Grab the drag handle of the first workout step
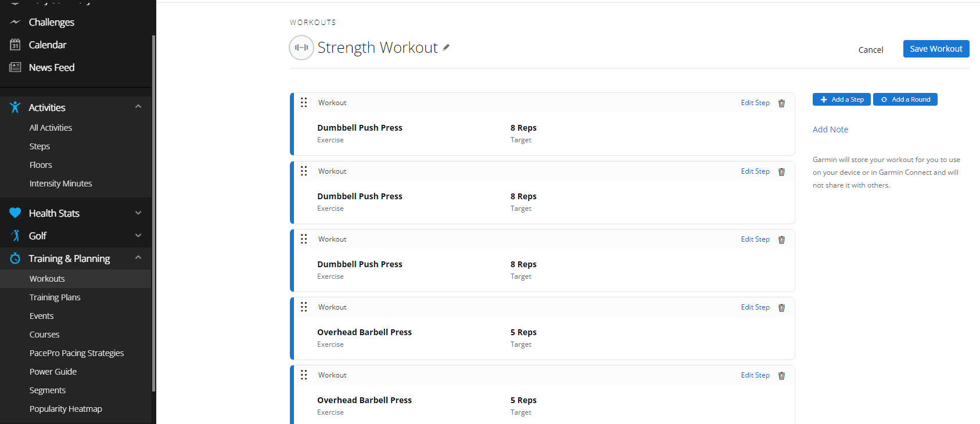Viewport: 980px width, 424px height. (x=304, y=103)
